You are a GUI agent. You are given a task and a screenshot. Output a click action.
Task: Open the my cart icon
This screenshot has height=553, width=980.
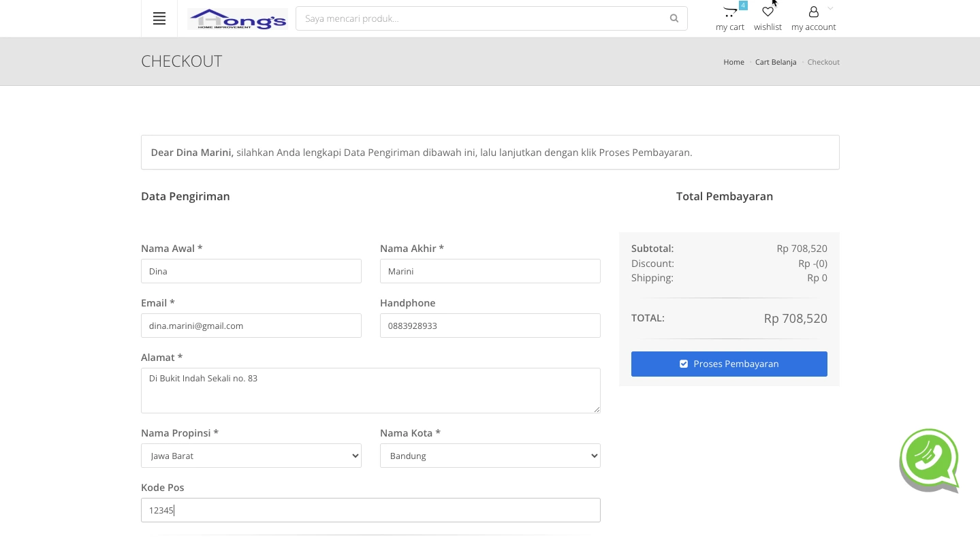(730, 12)
